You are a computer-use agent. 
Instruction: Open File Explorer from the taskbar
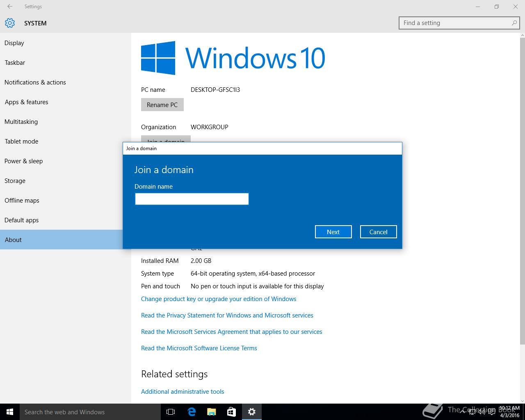(211, 412)
